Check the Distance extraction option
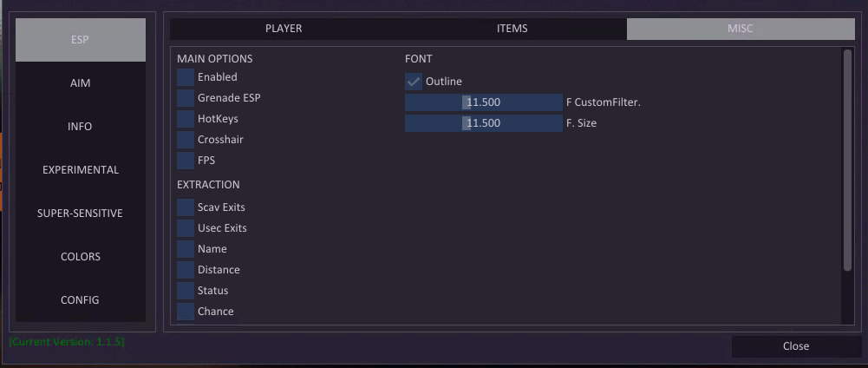Screen dimensions: 868x368 [x=186, y=270]
